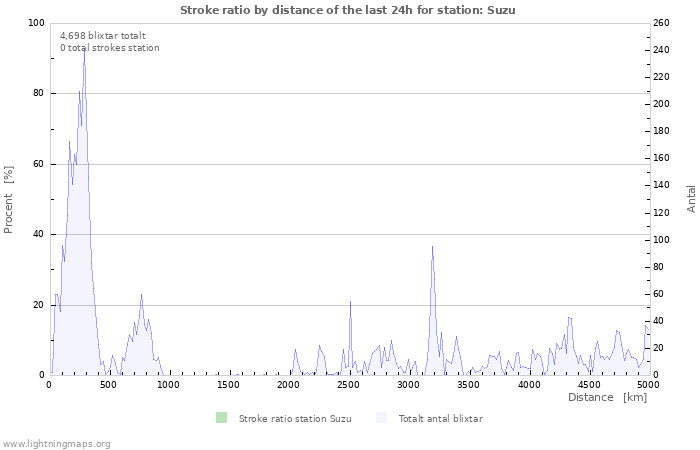The width and height of the screenshot is (700, 450).
Task: Select the 'Totalt antal blixtar' legend label
Action: 440,418
